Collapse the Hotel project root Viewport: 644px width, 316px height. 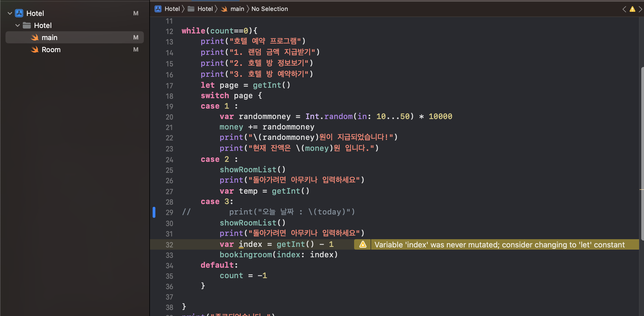(x=10, y=13)
